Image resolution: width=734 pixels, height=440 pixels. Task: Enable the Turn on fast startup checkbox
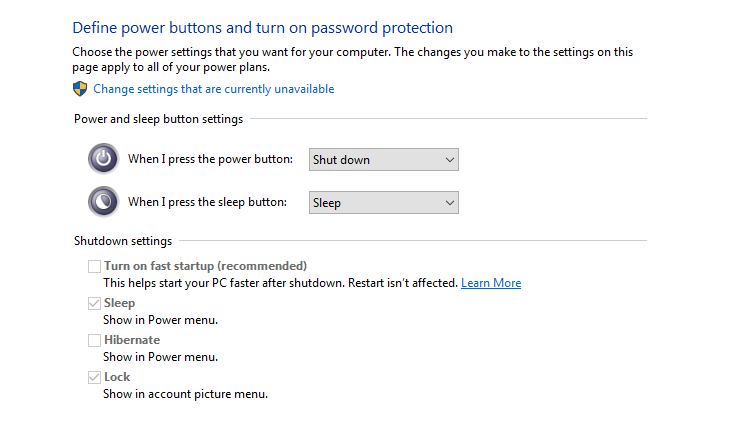[x=95, y=266]
